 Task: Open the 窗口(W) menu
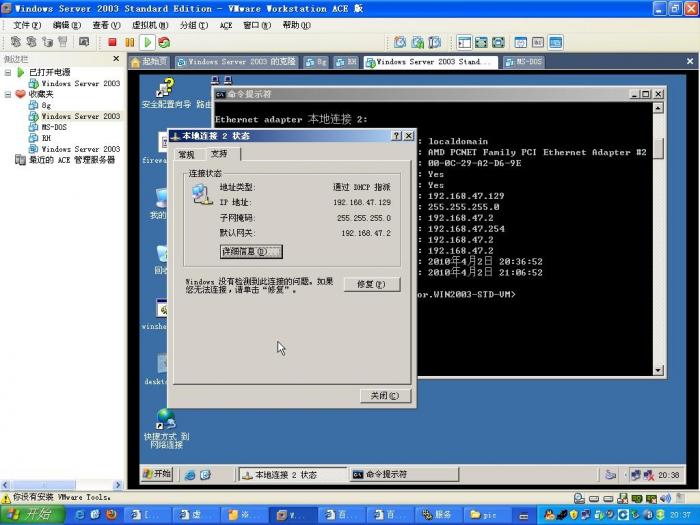[257, 25]
